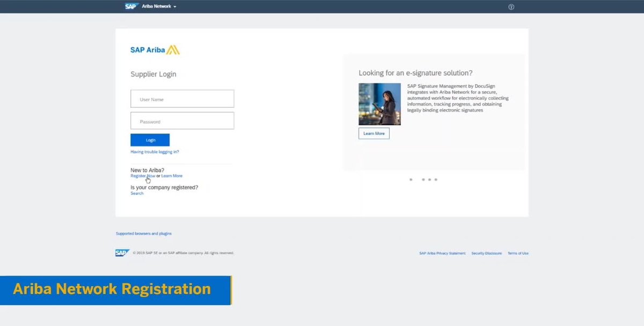Screen dimensions: 644x326
Task: Open the Ariba Network dropdown menu
Action: pos(159,6)
